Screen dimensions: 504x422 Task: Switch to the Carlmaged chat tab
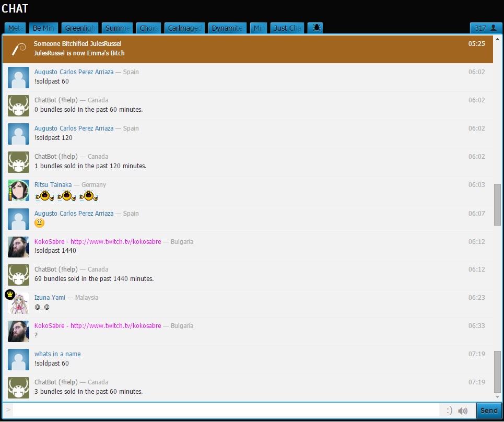(x=184, y=28)
